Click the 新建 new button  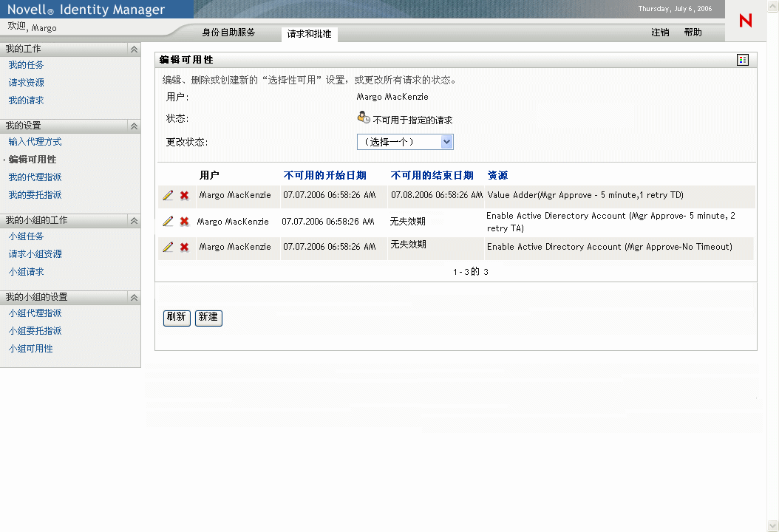coord(208,318)
